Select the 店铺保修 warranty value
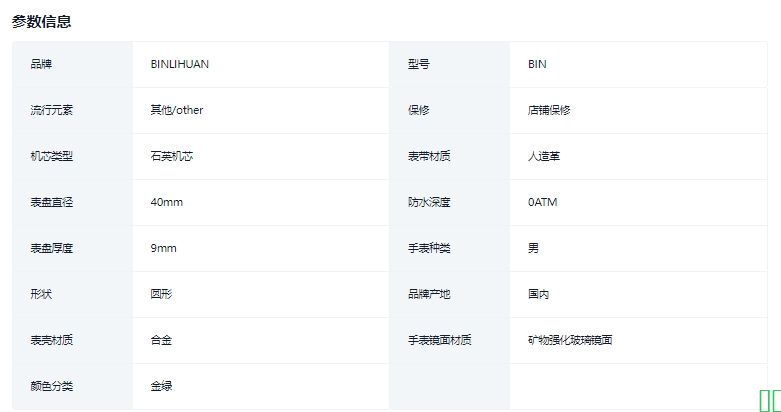Screen dimensions: 781x412 point(549,110)
